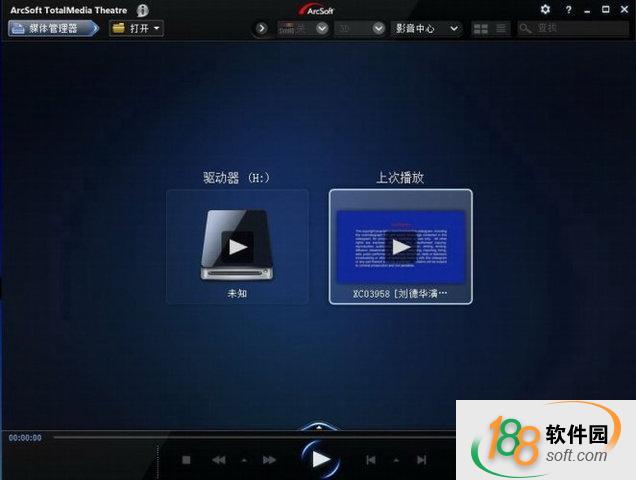Skip to the previous chapter
This screenshot has height=480, width=636.
click(x=371, y=460)
